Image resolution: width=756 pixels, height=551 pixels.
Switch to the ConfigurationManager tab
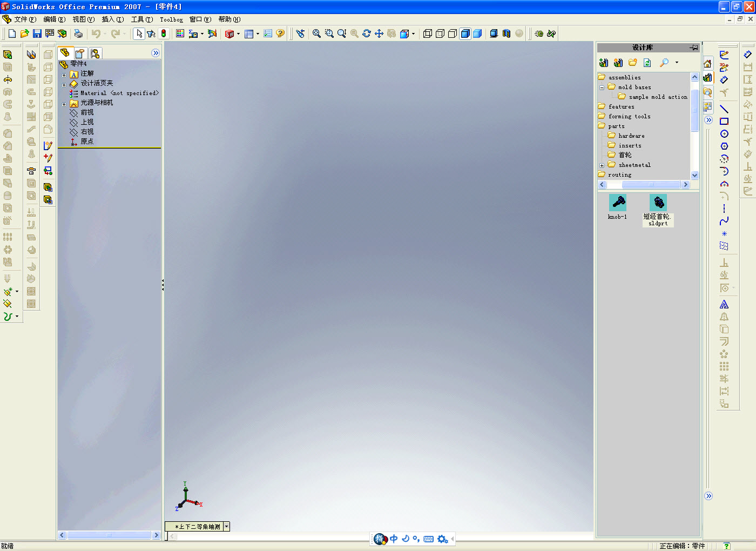pyautogui.click(x=95, y=53)
